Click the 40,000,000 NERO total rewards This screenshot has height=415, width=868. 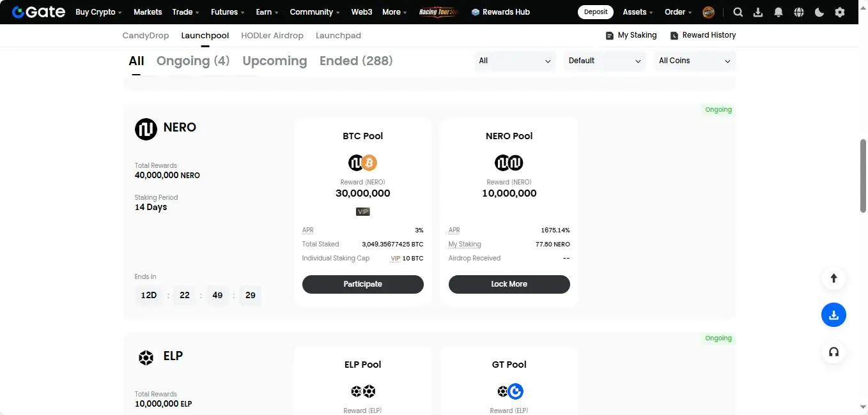[167, 176]
